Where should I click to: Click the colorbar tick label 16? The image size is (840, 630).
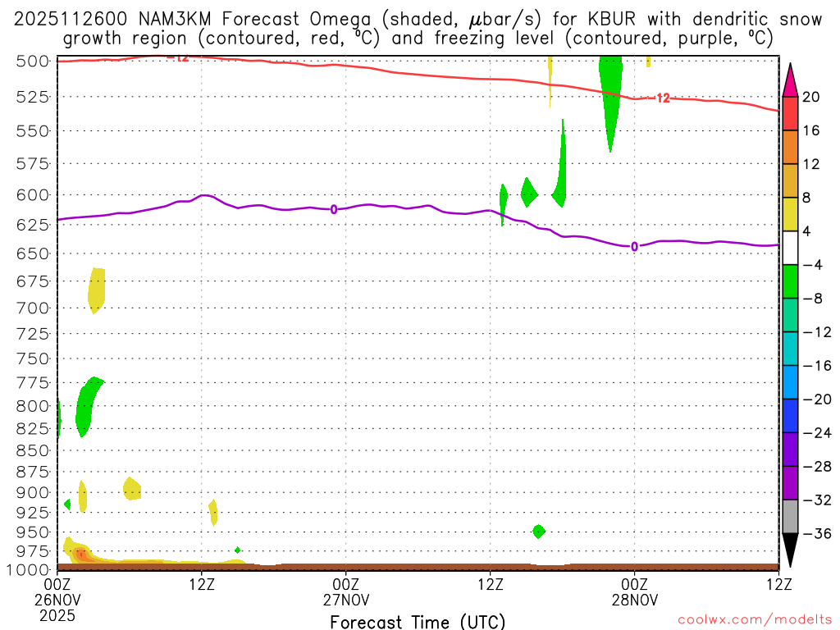[811, 130]
